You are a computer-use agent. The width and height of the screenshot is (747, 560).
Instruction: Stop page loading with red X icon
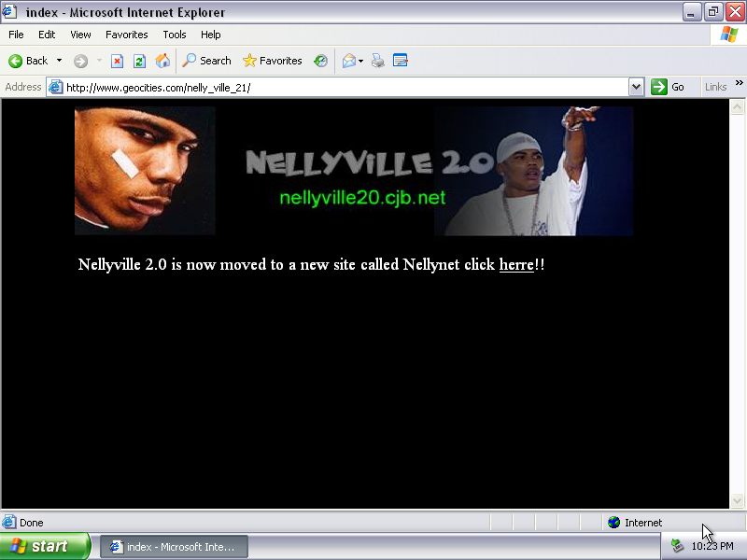point(117,61)
